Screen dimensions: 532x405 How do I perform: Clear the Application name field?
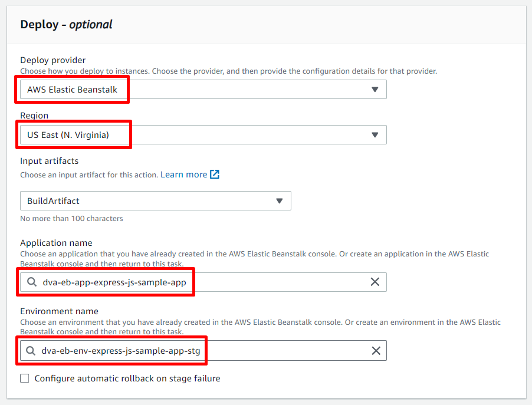click(375, 282)
